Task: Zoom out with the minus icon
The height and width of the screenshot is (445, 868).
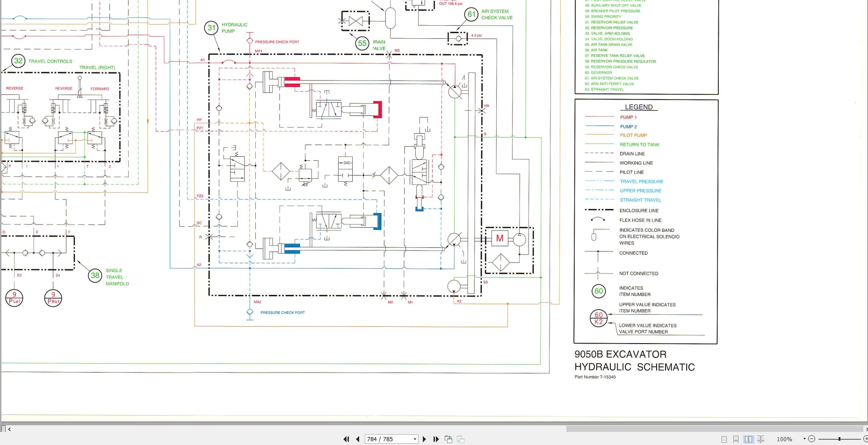Action: (811, 439)
